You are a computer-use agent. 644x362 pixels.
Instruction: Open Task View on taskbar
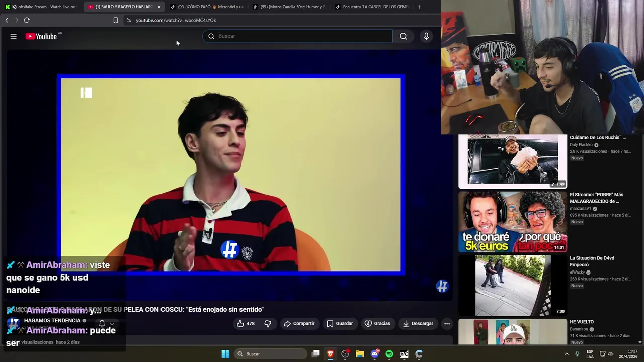click(316, 354)
